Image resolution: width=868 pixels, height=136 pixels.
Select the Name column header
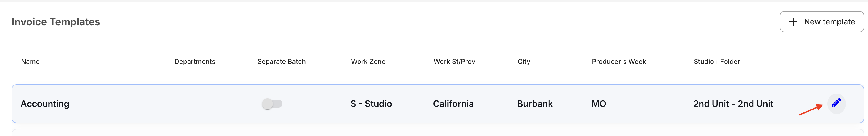click(30, 62)
